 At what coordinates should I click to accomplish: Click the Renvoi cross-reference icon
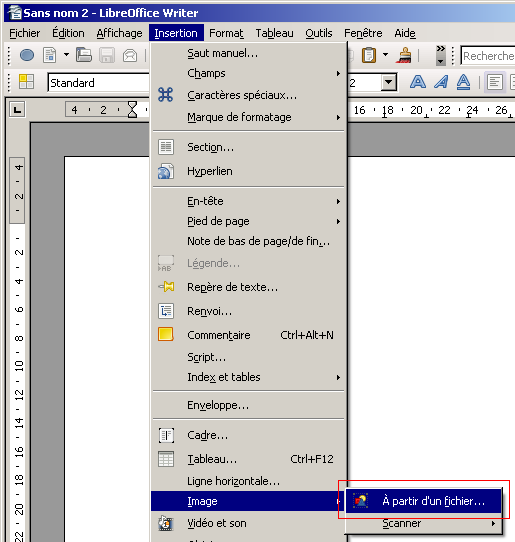[x=166, y=311]
